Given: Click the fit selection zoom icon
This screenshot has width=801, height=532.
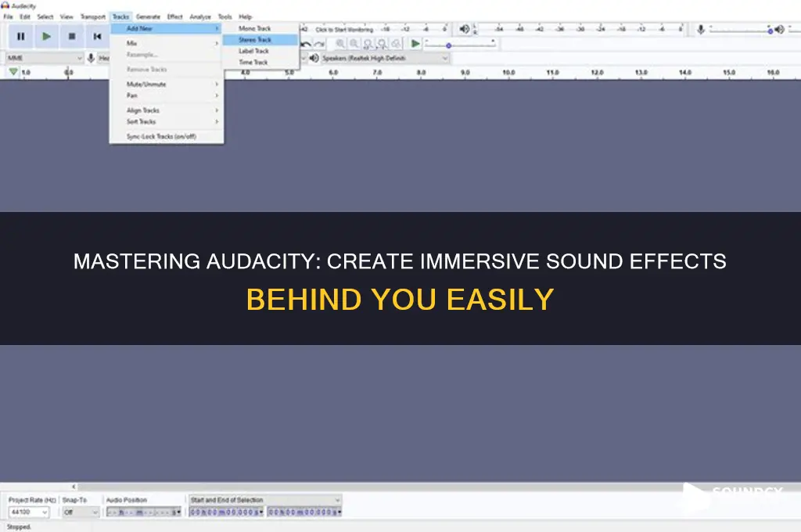Looking at the screenshot, I should coord(368,44).
